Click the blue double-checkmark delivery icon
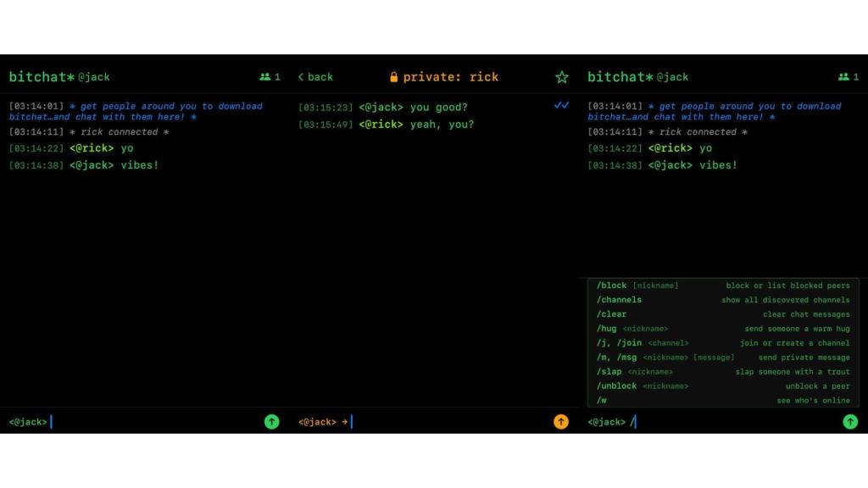 coord(561,106)
